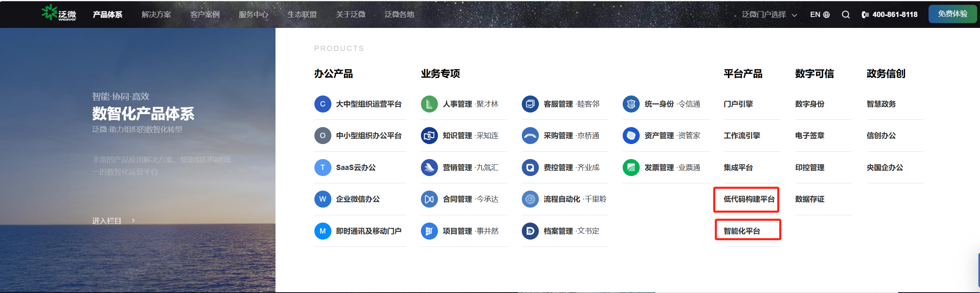Viewport: 980px width, 293px height.
Task: Click the icon for 客服管理·睦客邻
Action: pos(530,104)
